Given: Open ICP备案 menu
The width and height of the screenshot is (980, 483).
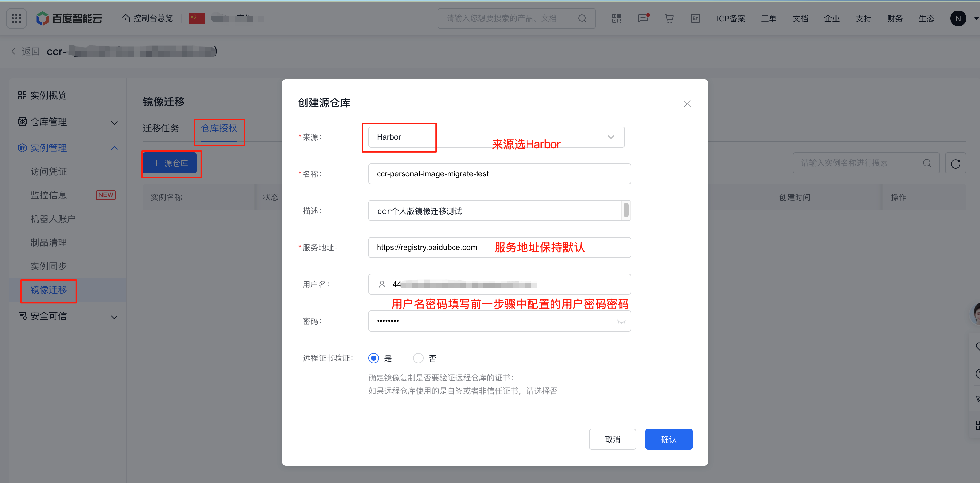Looking at the screenshot, I should coord(730,18).
